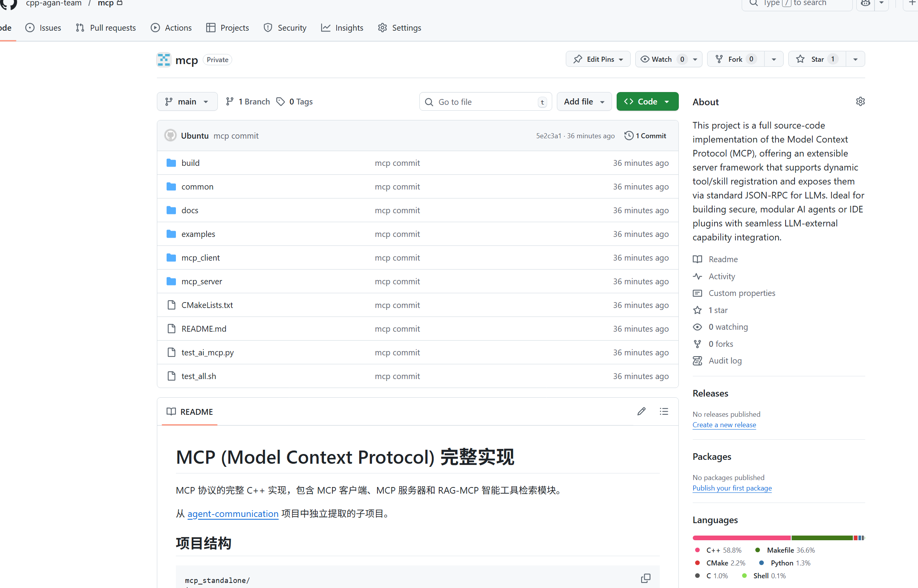The image size is (918, 588).
Task: Open commit history via 1 Commit clock icon
Action: (x=628, y=136)
